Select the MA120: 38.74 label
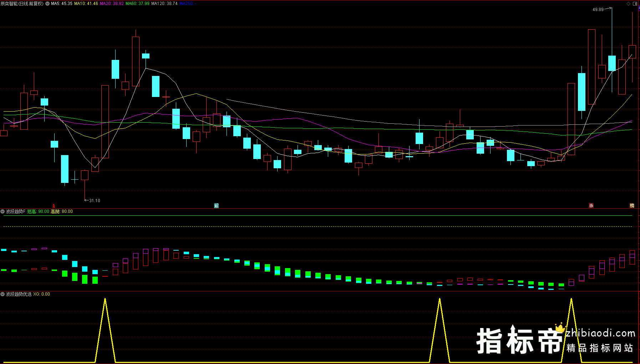 coord(164,4)
